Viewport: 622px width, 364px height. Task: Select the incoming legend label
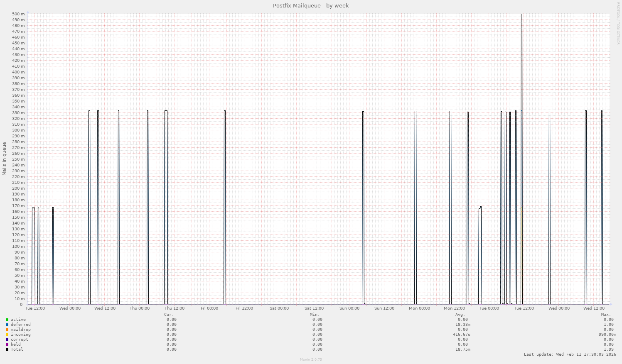(20, 334)
